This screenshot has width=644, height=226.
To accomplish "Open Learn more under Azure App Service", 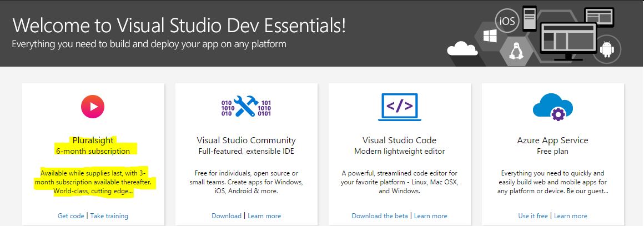I will coord(571,215).
